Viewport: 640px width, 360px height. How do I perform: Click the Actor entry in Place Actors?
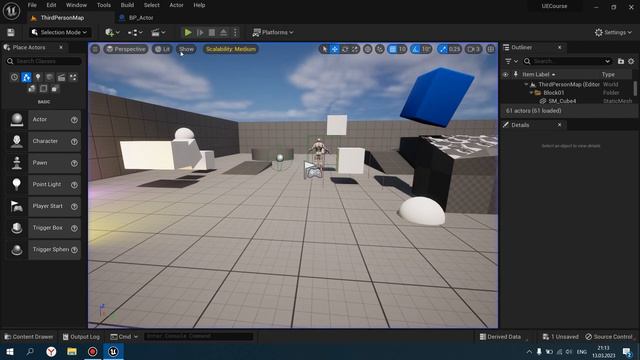pos(44,120)
